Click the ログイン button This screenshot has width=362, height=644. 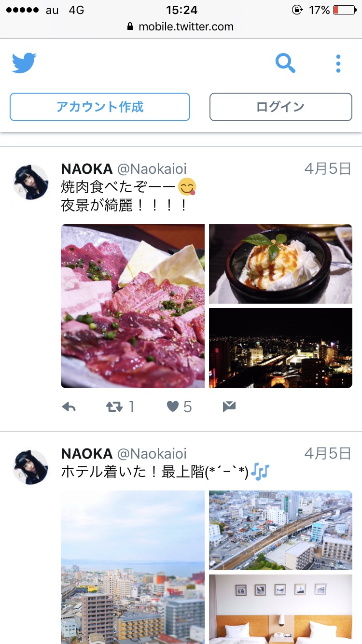point(280,107)
